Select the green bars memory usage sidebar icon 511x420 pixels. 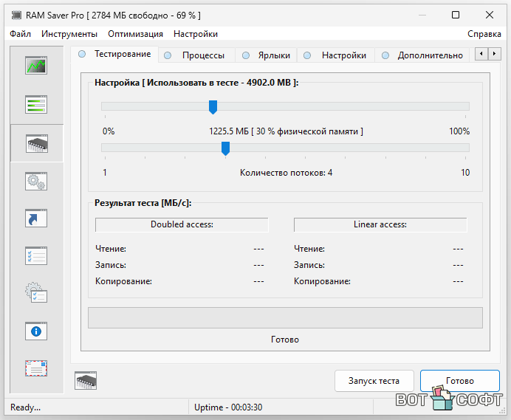click(x=36, y=104)
